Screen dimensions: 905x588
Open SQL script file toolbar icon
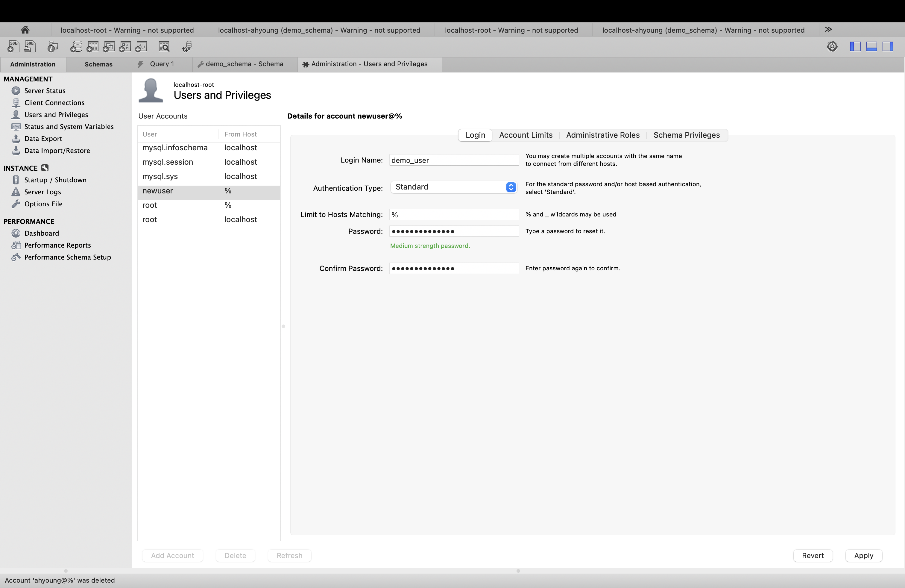click(x=30, y=46)
